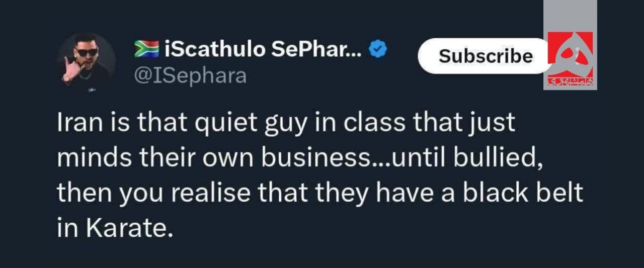The width and height of the screenshot is (644, 268).
Task: Click the South African flag emoji
Action: coord(146,49)
